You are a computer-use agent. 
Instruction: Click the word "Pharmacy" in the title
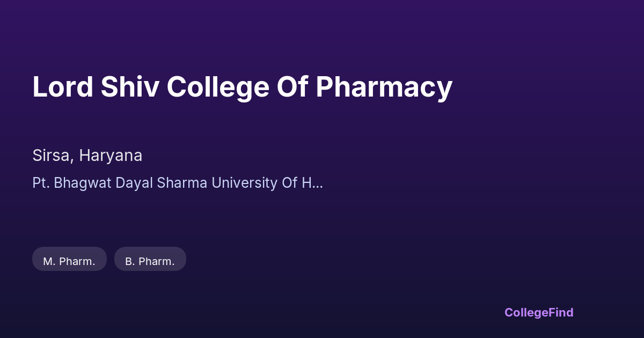[x=384, y=87]
